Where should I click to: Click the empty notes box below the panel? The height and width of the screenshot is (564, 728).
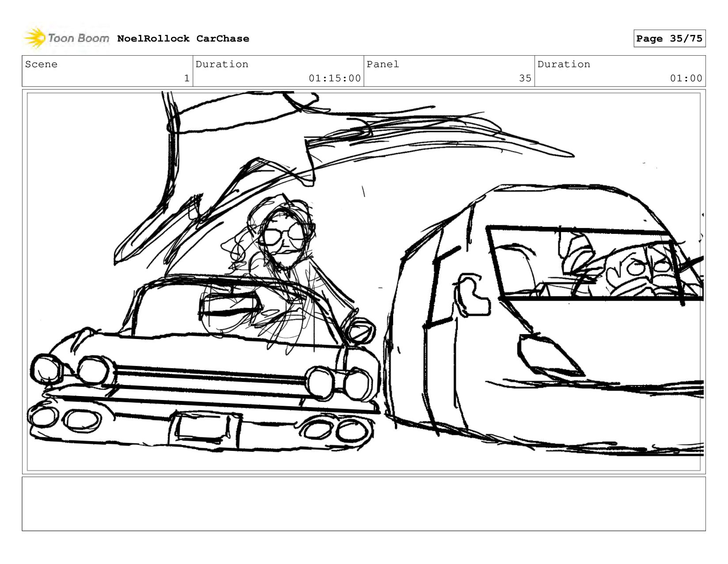pyautogui.click(x=364, y=504)
